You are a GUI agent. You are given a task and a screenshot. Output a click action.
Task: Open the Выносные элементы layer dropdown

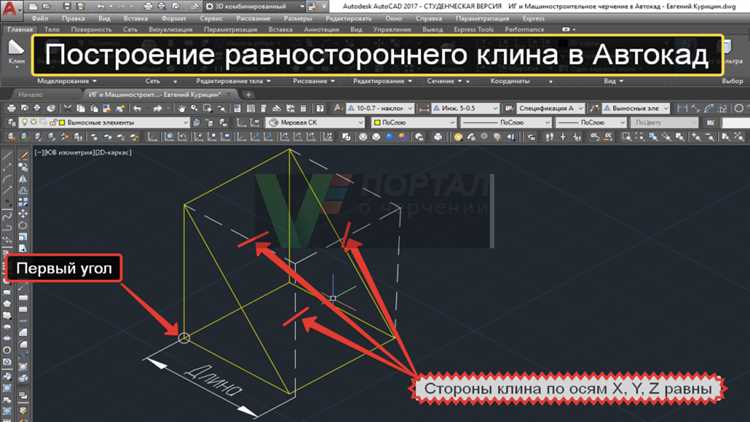[x=104, y=123]
